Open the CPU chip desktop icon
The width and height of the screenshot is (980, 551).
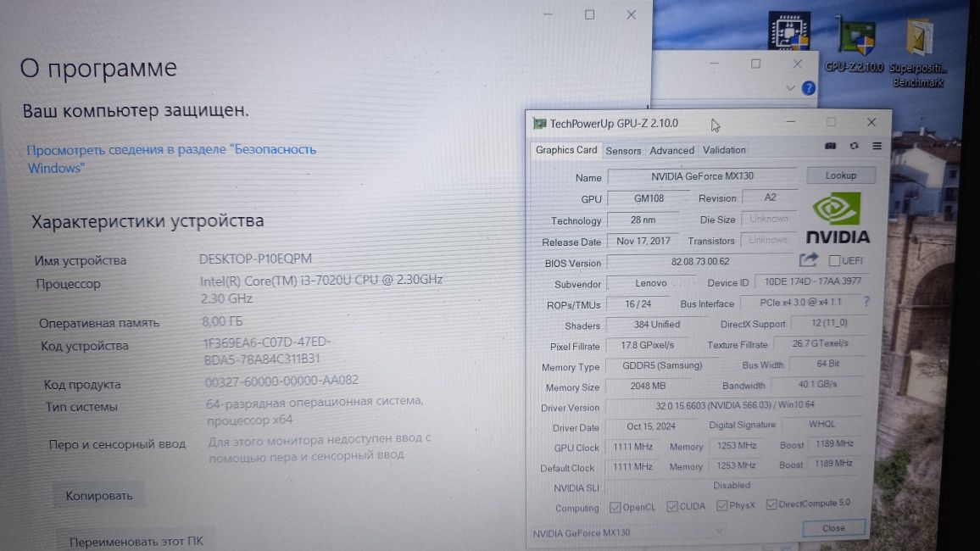[788, 31]
